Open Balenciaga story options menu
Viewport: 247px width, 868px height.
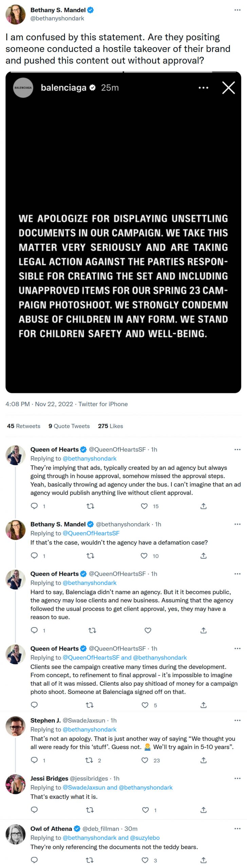coord(203,88)
